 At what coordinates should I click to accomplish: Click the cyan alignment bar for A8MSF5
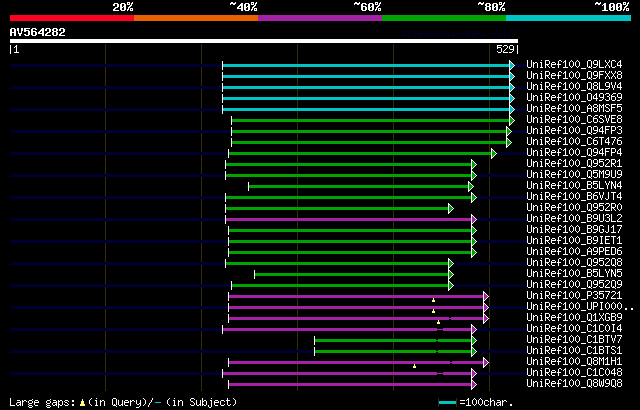tap(366, 109)
